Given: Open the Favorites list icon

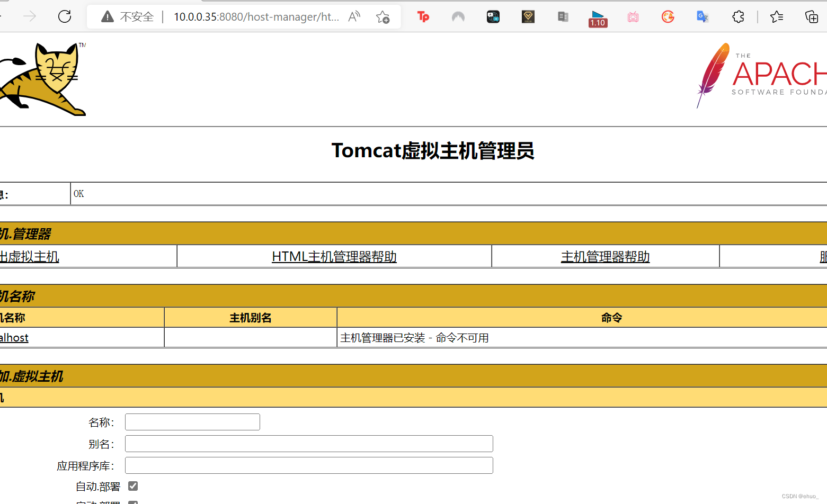Looking at the screenshot, I should pyautogui.click(x=777, y=17).
